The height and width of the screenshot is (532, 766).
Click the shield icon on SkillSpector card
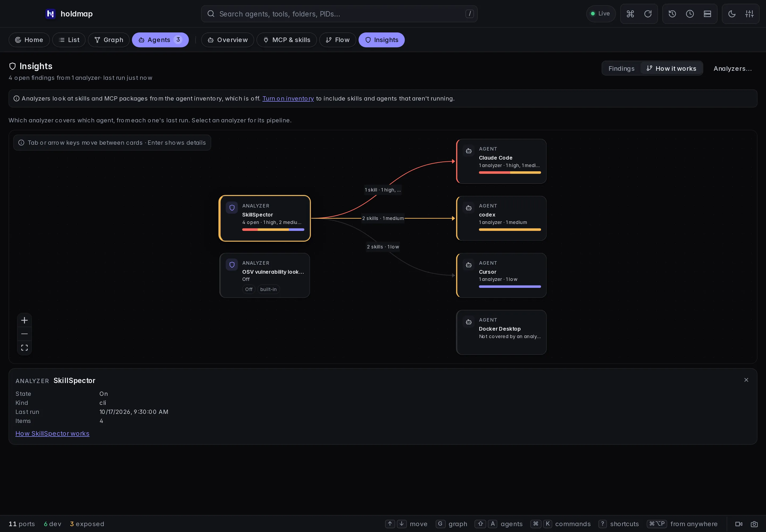pos(232,208)
